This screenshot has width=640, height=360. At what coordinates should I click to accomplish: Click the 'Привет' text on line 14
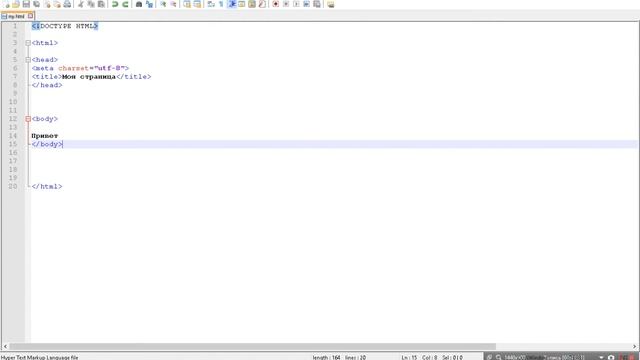click(45, 136)
